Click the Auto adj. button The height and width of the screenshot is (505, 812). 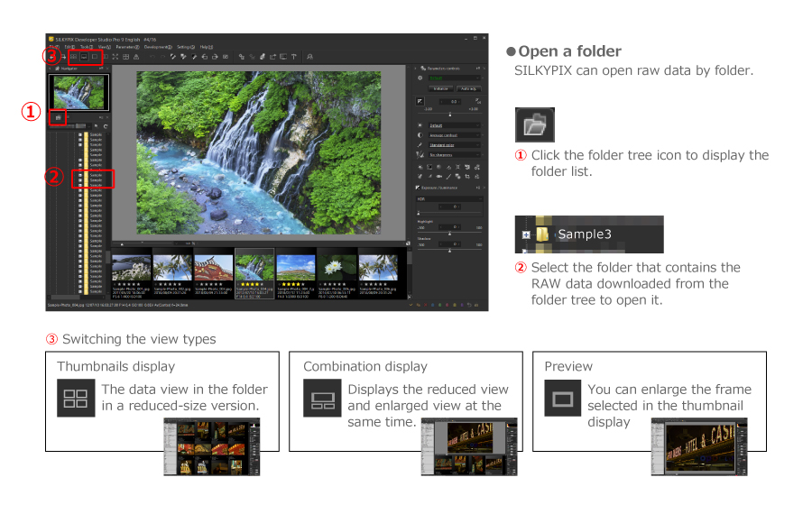[468, 88]
